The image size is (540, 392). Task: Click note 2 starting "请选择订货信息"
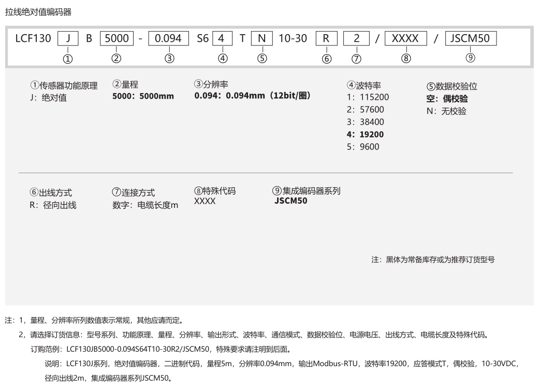click(254, 335)
